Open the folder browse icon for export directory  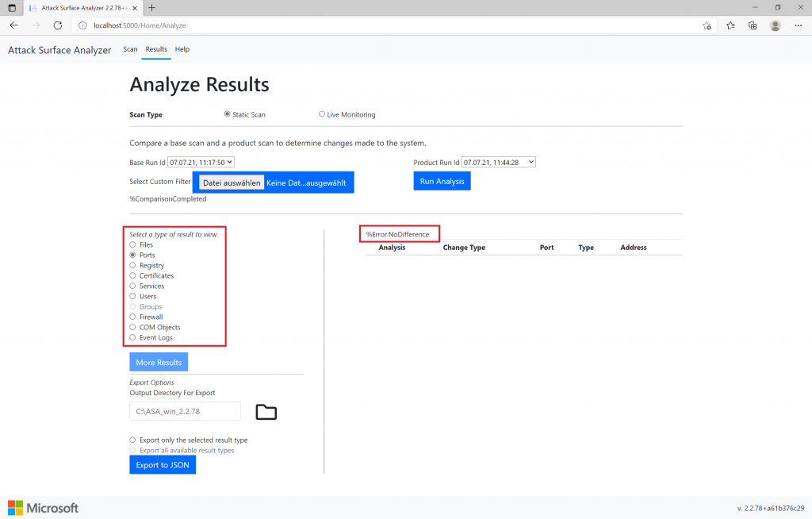pyautogui.click(x=266, y=412)
